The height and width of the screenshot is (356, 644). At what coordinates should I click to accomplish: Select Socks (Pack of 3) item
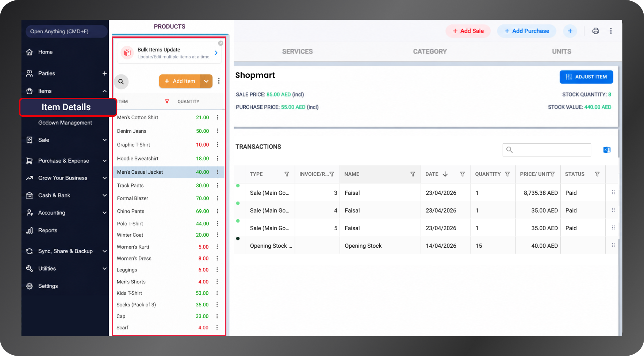point(136,305)
